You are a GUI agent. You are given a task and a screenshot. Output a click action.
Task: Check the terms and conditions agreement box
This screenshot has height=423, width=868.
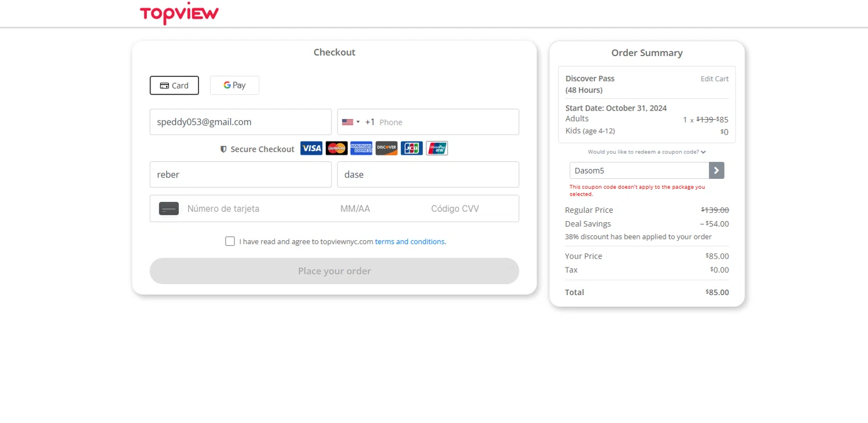click(x=230, y=241)
